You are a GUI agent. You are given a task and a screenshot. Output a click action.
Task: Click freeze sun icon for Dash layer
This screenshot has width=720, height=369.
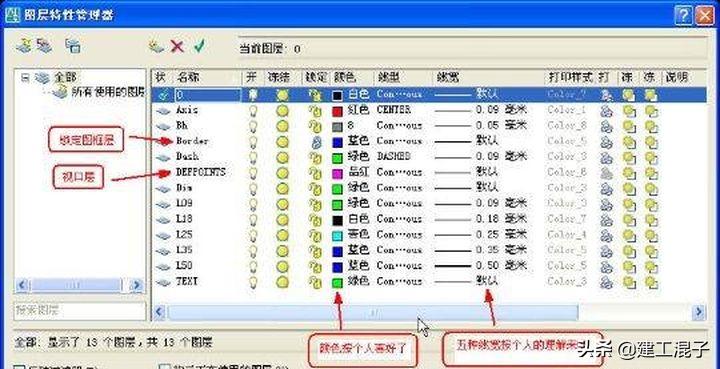click(283, 157)
